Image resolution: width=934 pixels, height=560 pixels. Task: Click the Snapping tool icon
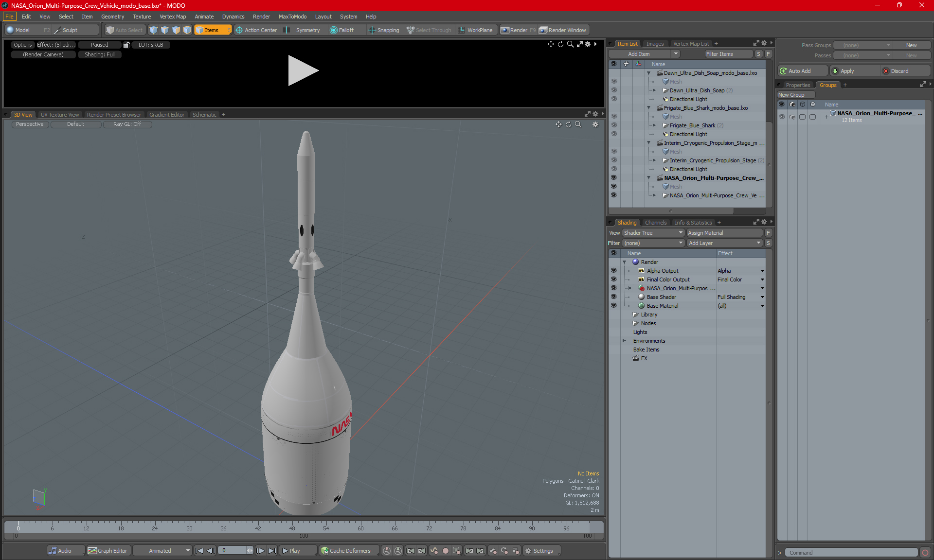click(372, 30)
